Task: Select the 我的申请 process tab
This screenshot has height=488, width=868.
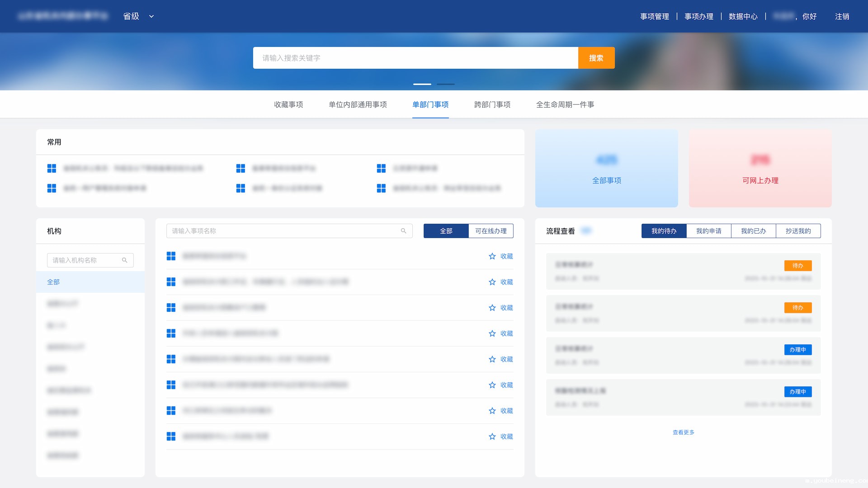Action: point(708,231)
